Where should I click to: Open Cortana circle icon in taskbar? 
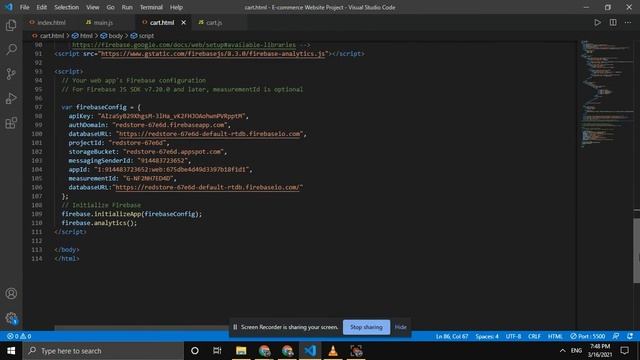195,351
